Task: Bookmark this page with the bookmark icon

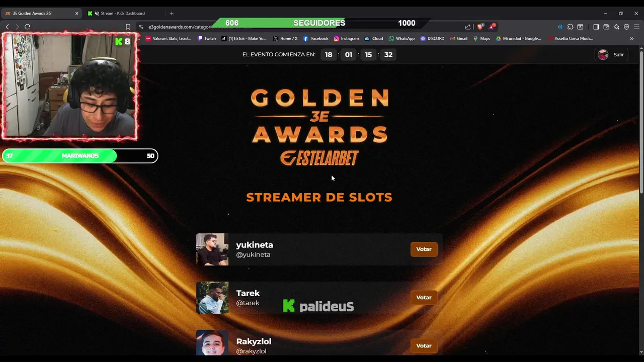Action: click(x=128, y=27)
